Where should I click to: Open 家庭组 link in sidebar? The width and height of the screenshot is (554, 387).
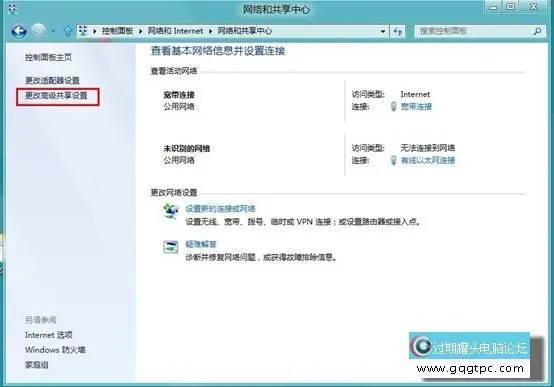(x=36, y=365)
